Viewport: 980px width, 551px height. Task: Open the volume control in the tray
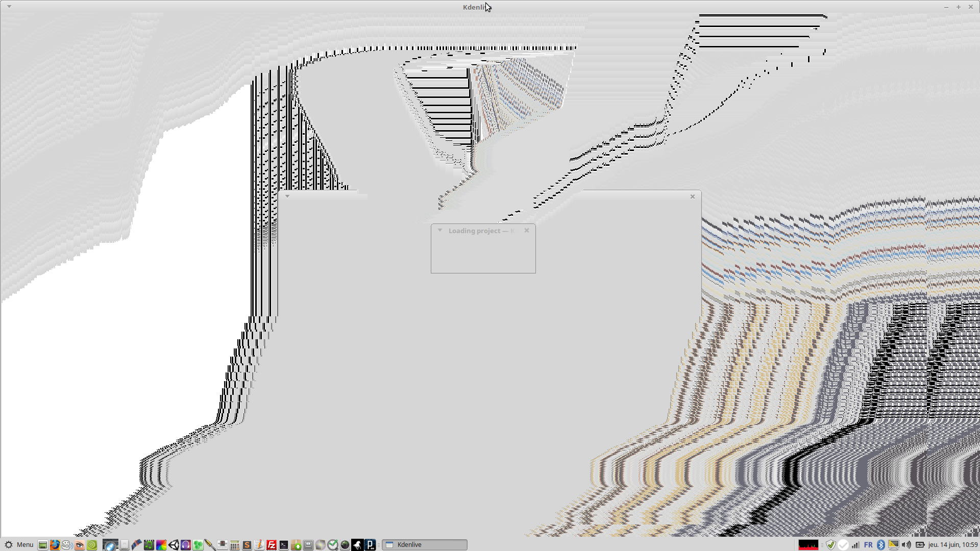(x=906, y=545)
